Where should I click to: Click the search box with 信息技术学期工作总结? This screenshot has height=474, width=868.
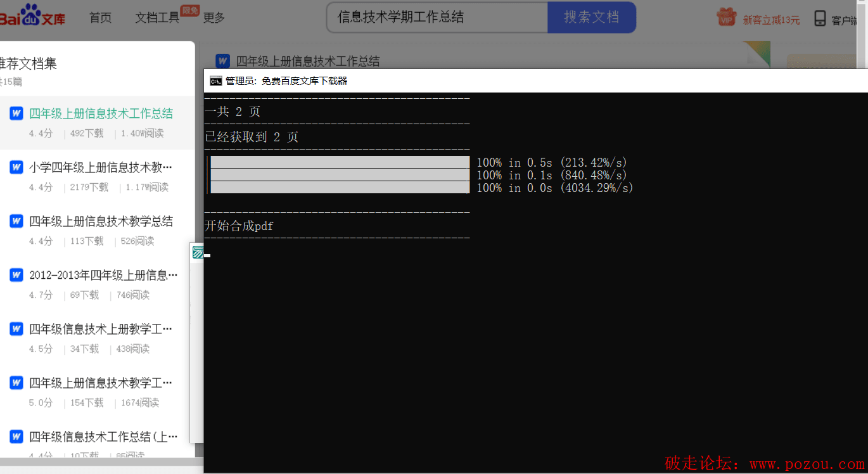437,17
